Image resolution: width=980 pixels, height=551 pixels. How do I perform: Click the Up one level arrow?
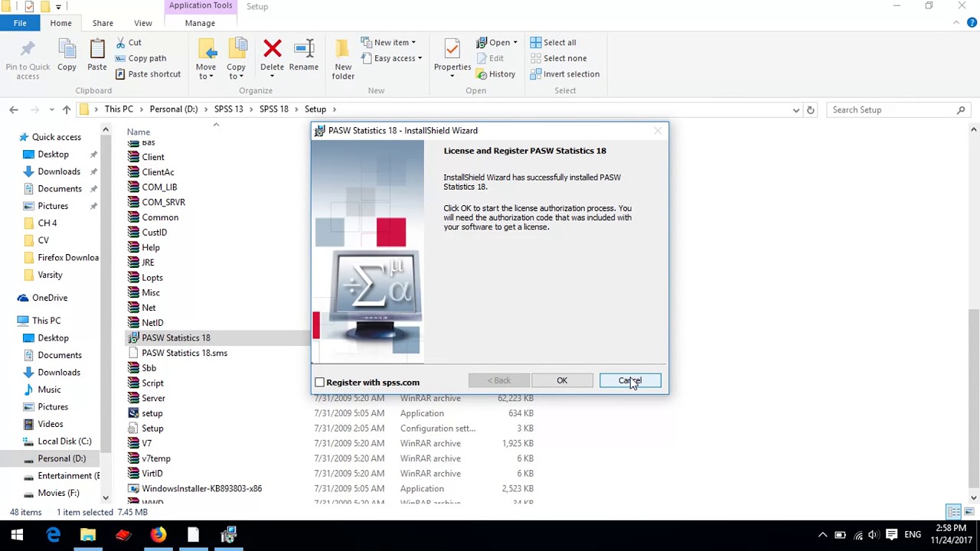[67, 109]
